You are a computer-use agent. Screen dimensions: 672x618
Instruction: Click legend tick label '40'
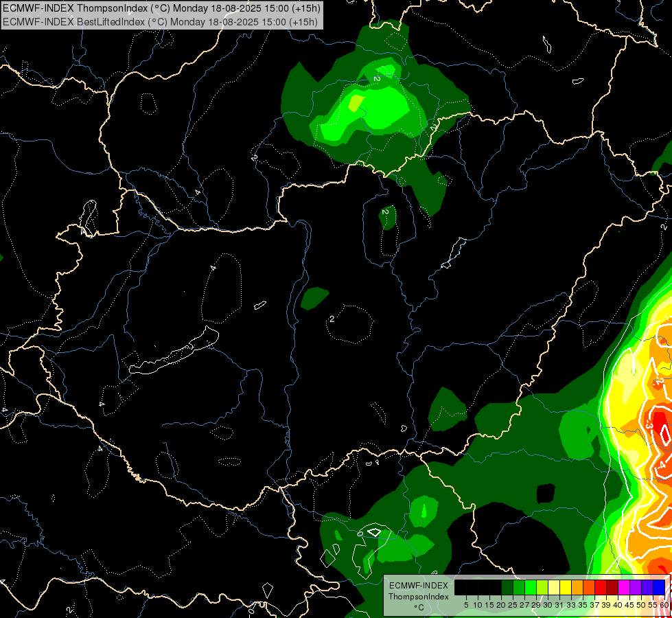[x=618, y=605]
